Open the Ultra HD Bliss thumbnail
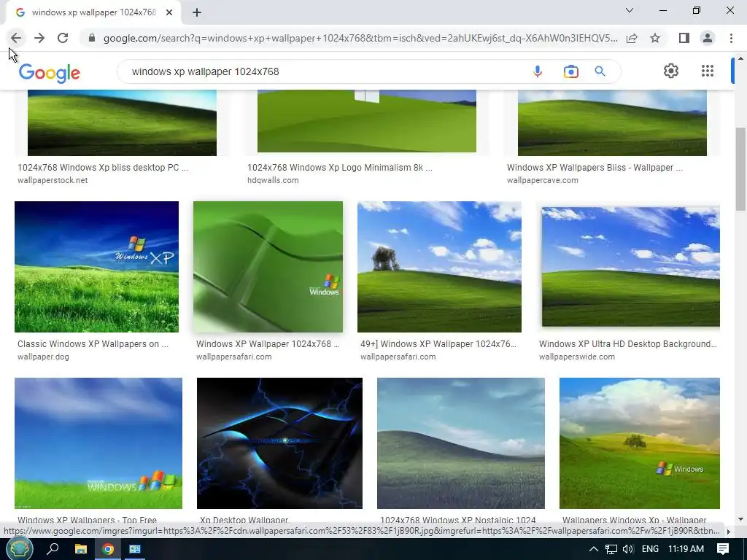This screenshot has width=747, height=560. 631,267
